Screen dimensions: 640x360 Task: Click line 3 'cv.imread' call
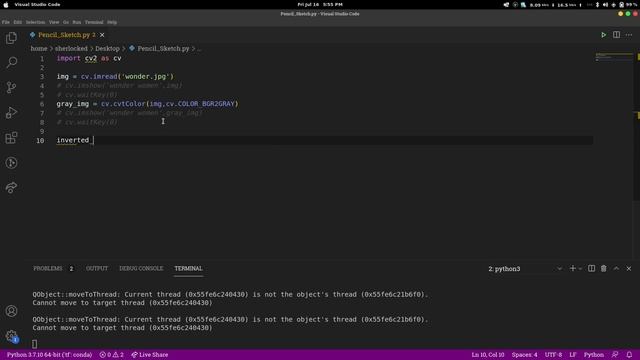[99, 77]
